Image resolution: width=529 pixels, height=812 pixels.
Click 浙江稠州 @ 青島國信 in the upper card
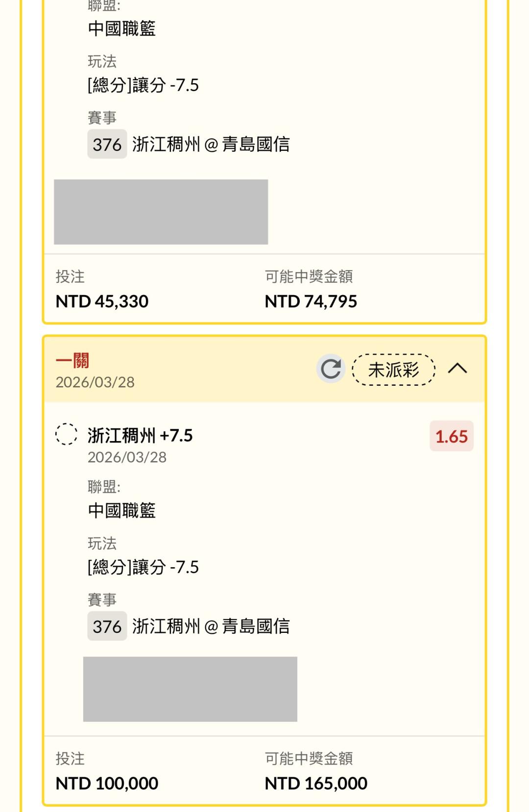[x=211, y=144]
